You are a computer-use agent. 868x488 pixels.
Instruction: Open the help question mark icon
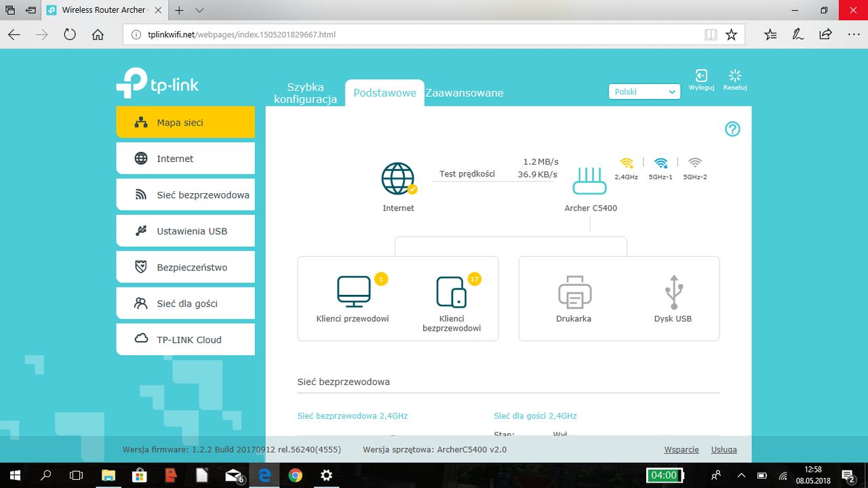coord(732,129)
